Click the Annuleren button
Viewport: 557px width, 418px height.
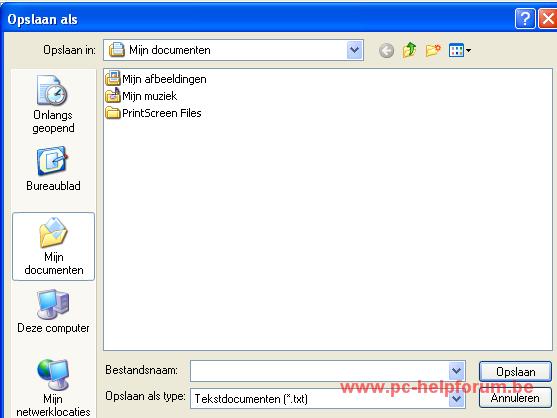(515, 398)
